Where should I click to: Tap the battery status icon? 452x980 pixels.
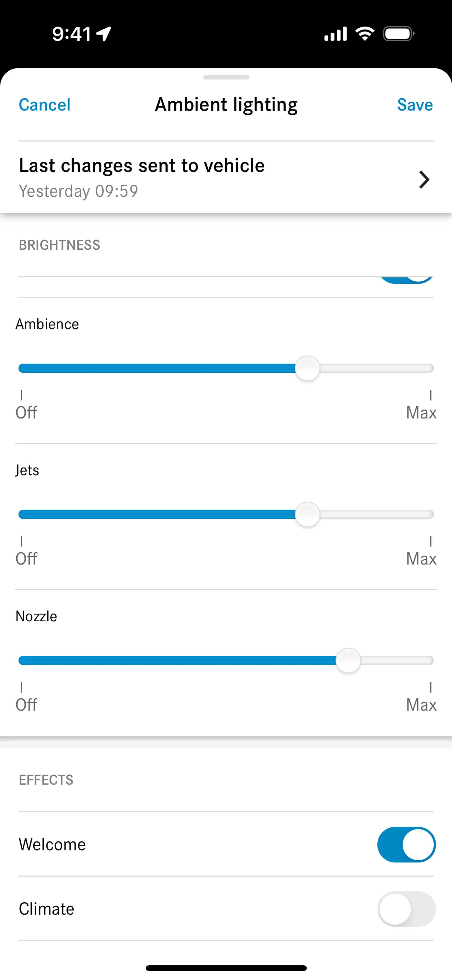tap(398, 34)
